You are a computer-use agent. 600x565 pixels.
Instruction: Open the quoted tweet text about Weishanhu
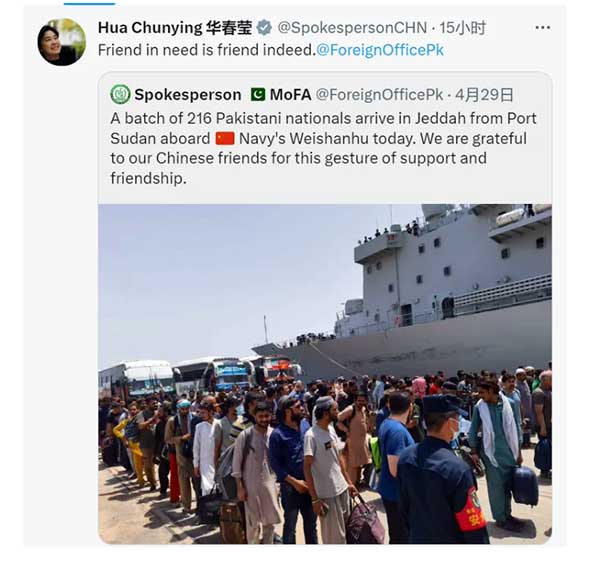323,148
